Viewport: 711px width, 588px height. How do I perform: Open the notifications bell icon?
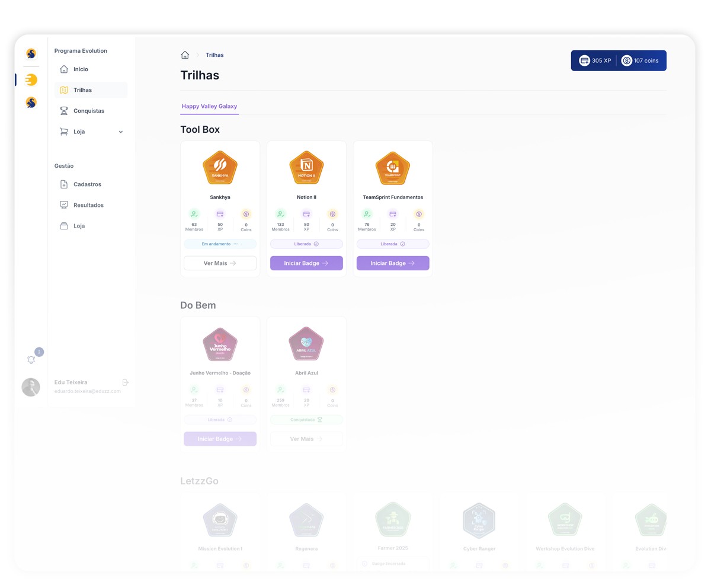pos(31,360)
